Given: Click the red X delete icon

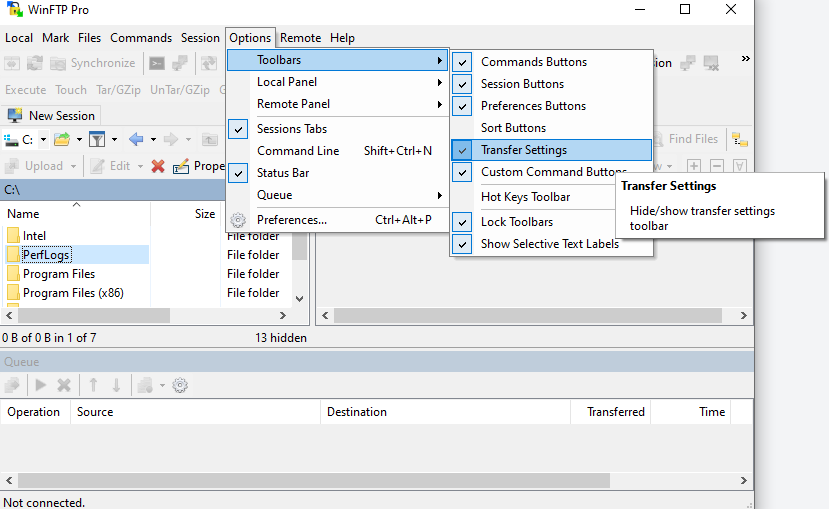Looking at the screenshot, I should tap(158, 166).
